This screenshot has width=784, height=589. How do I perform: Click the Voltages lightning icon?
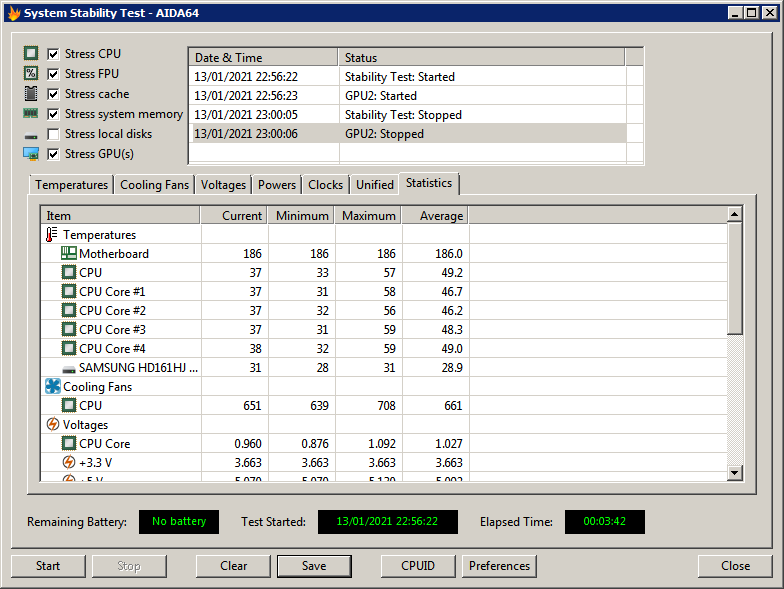[x=52, y=424]
